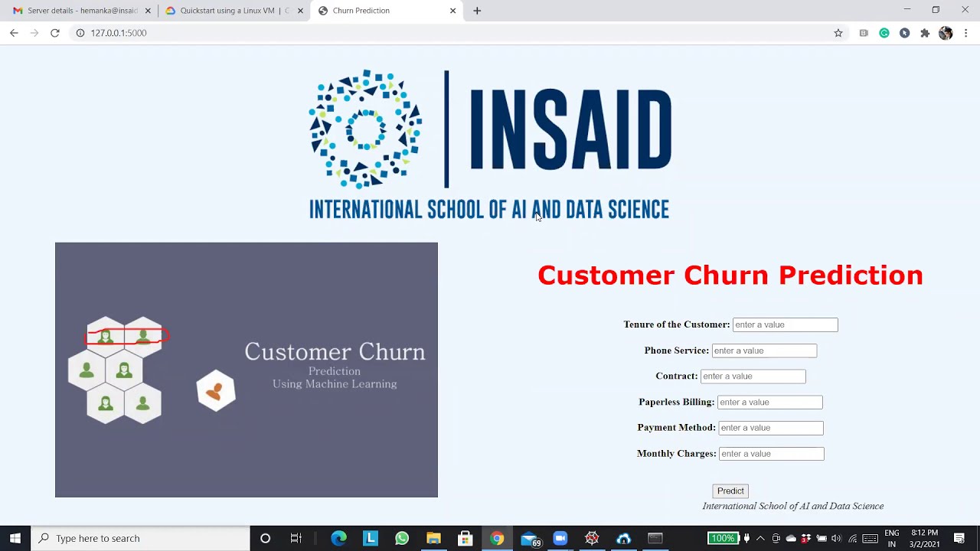Click the International School footer text
Viewport: 980px width, 551px height.
(793, 506)
